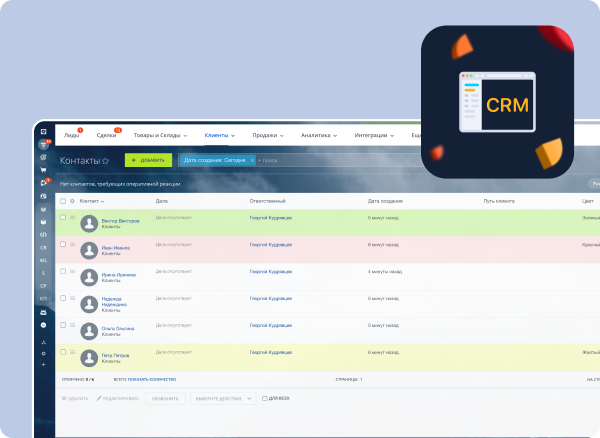Check the checkbox for Иван row

coord(63,244)
